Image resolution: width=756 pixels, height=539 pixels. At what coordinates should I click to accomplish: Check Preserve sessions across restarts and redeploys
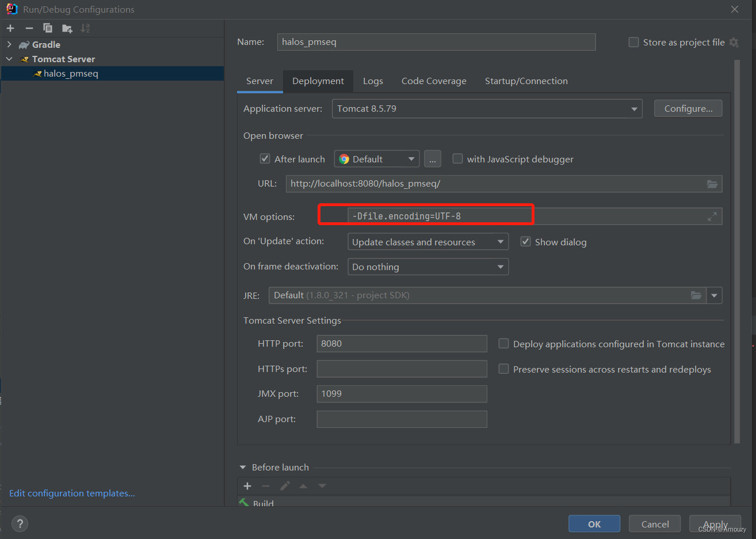pyautogui.click(x=503, y=369)
